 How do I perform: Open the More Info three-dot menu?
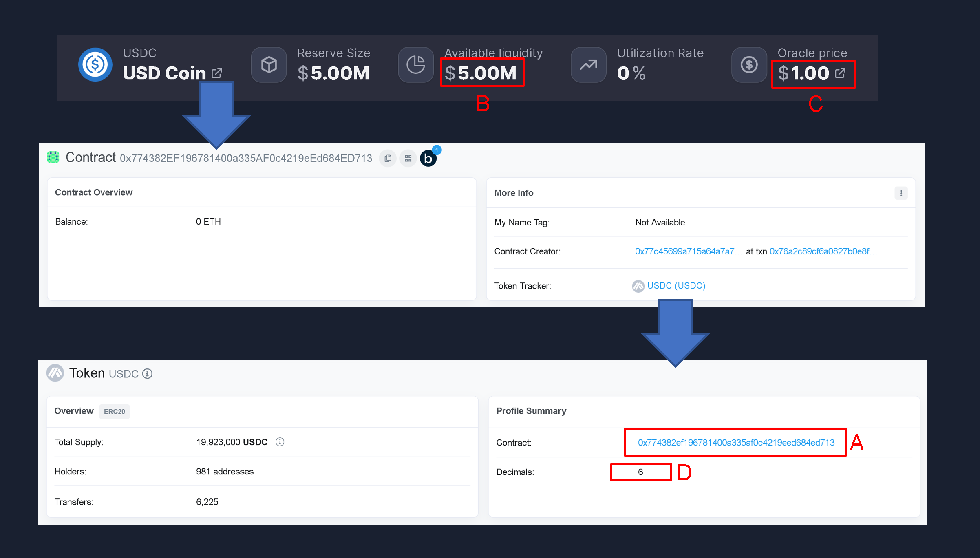coord(901,193)
